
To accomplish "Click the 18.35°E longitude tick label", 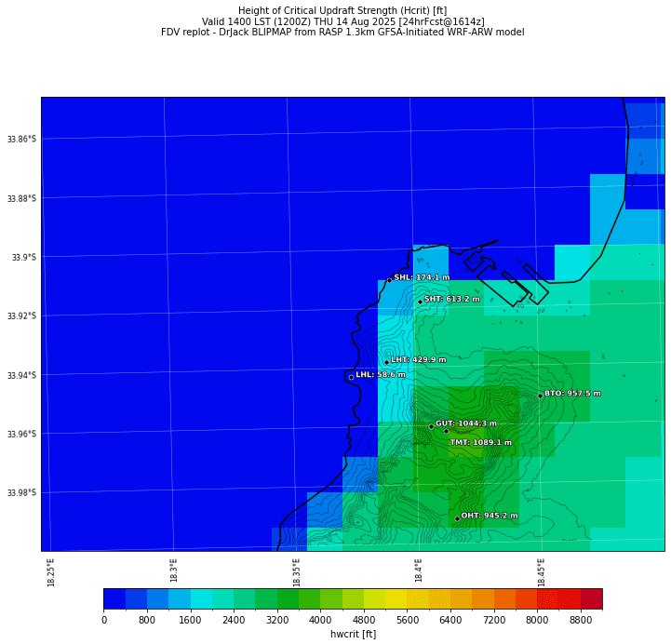I will pos(296,572).
